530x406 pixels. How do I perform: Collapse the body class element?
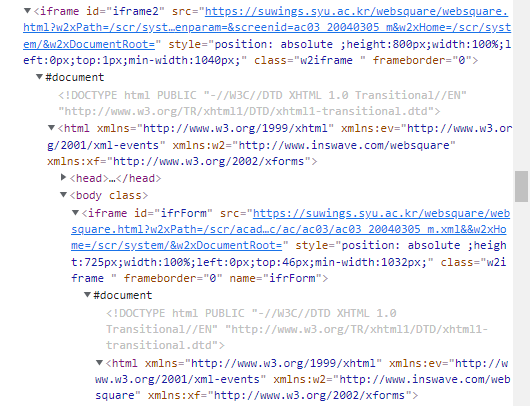point(63,194)
